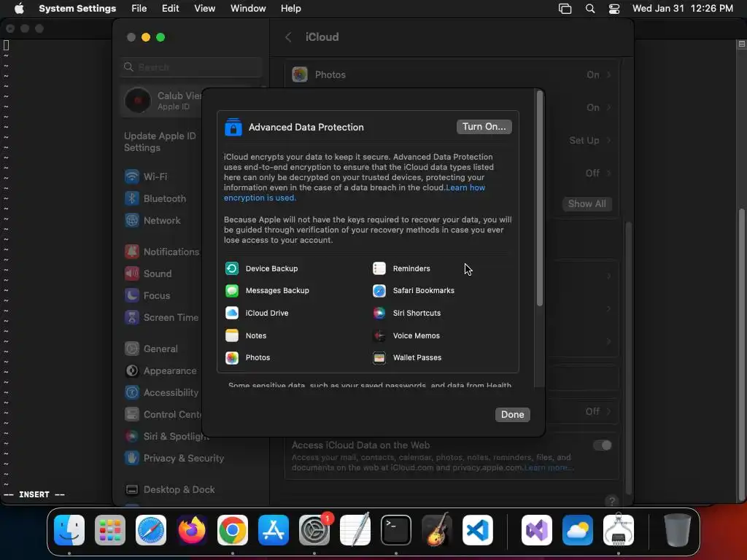
Task: Click the Safari Bookmarks icon
Action: (x=379, y=290)
